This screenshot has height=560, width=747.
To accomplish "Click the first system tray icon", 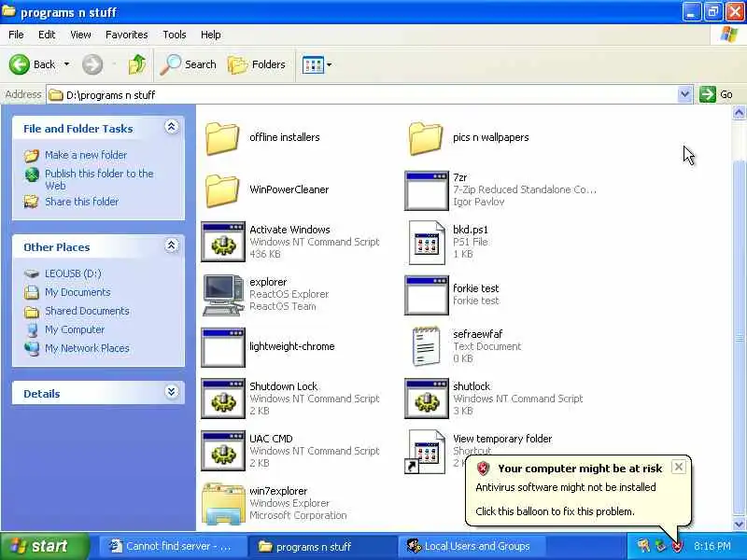I will coord(643,546).
